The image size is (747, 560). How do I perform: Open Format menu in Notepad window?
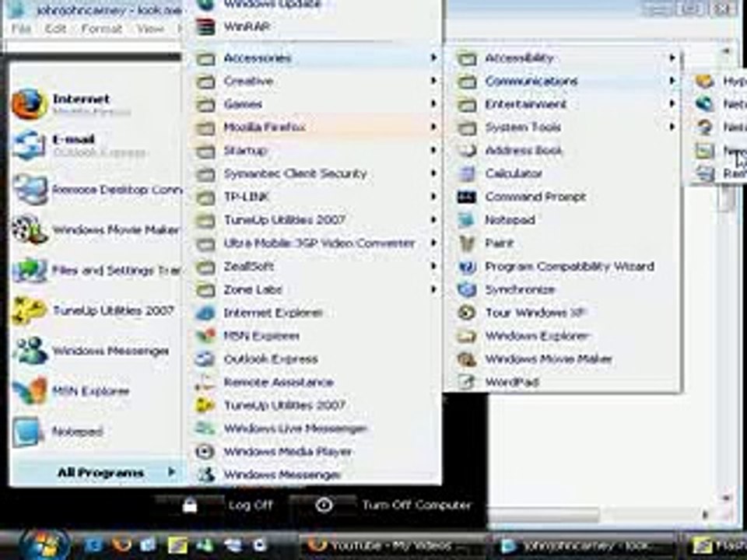tap(101, 29)
